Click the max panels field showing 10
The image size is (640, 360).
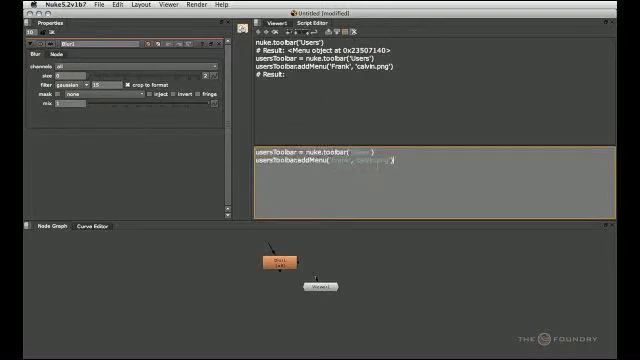coord(31,32)
